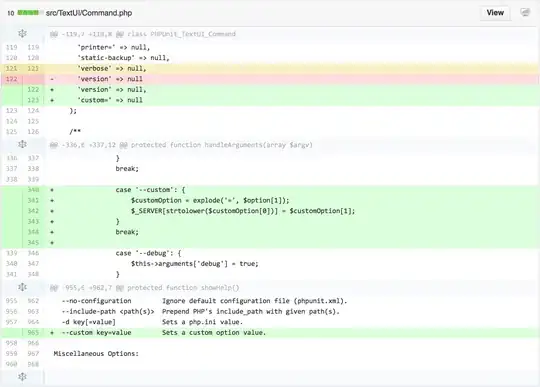The width and height of the screenshot is (540, 387).
Task: Click the View file button
Action: pyautogui.click(x=495, y=13)
